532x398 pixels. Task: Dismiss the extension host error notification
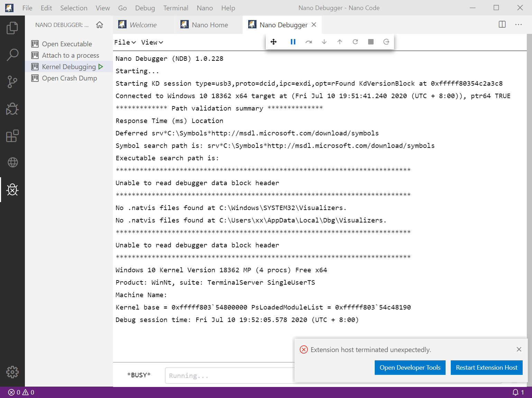coord(519,349)
